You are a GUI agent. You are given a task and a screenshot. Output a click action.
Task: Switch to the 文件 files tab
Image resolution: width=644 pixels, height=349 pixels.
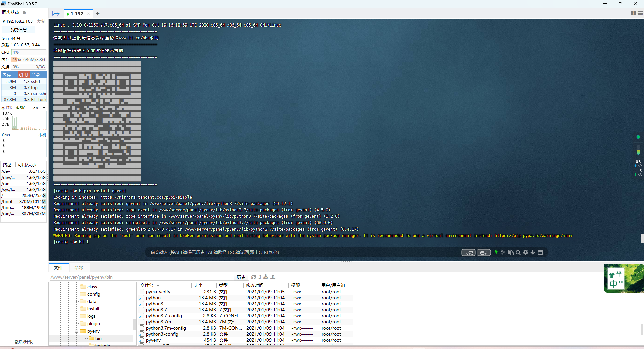tap(58, 268)
